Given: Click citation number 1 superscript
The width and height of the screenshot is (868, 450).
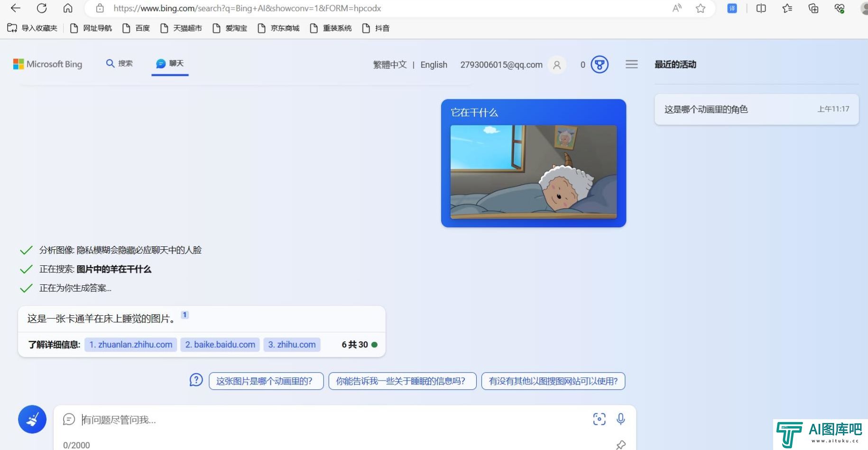Looking at the screenshot, I should pos(185,315).
